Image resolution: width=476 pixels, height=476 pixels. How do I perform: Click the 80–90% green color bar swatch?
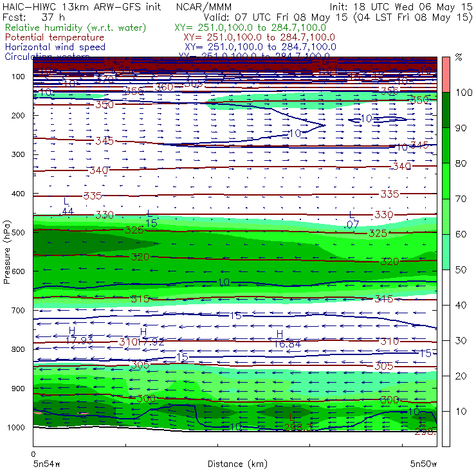(446, 145)
